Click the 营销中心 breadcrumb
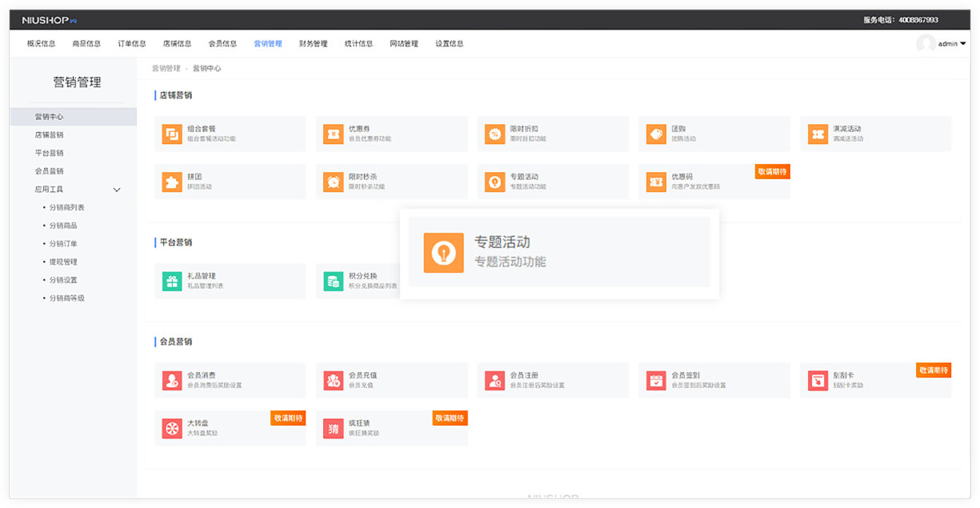The height and width of the screenshot is (508, 980). [206, 69]
